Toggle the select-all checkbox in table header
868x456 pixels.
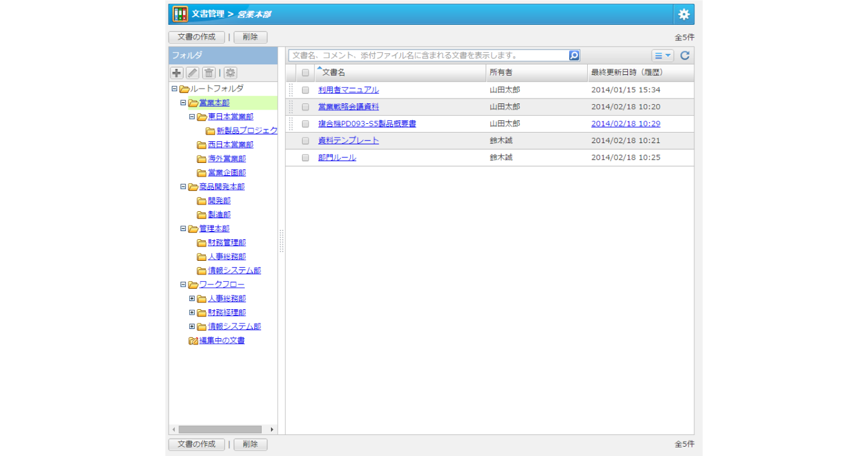(x=305, y=72)
